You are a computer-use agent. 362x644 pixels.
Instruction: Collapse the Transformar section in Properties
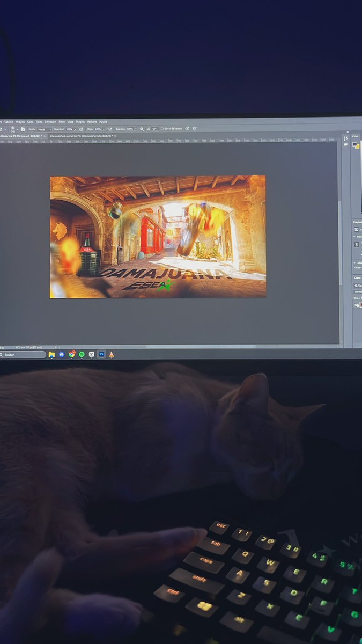point(354,237)
